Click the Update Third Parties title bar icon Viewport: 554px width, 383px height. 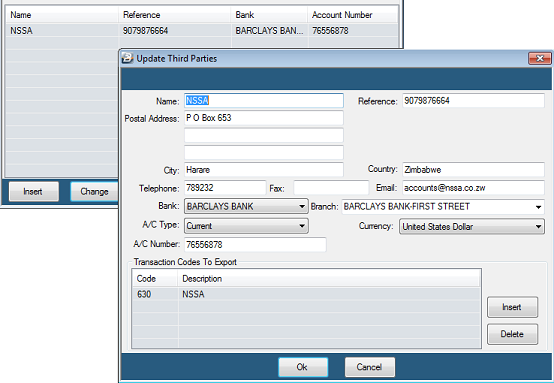127,58
